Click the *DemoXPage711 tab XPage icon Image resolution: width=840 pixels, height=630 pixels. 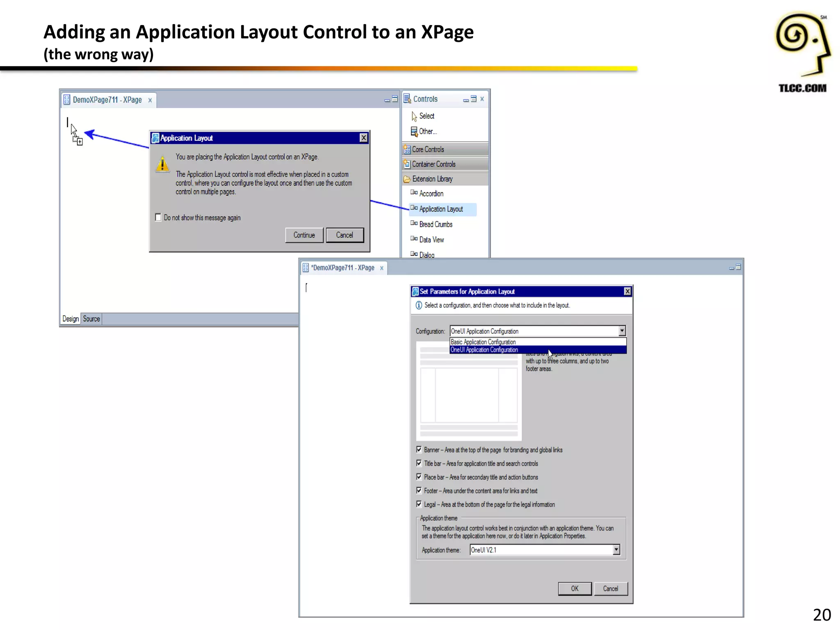pyautogui.click(x=306, y=268)
